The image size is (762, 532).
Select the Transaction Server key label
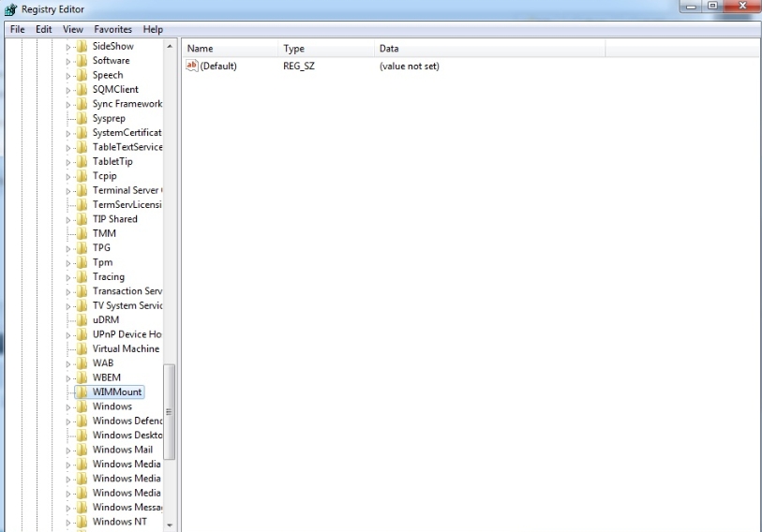click(x=127, y=291)
